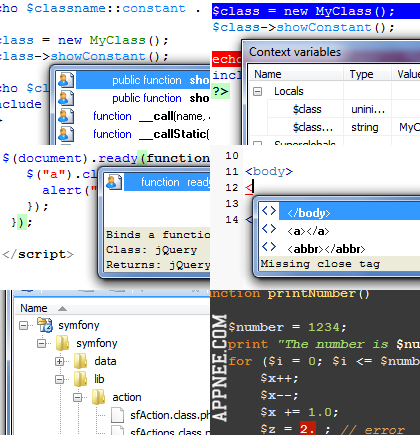Click the '$x += 1.0;' code line
Screen dimensions: 420x435
299,412
